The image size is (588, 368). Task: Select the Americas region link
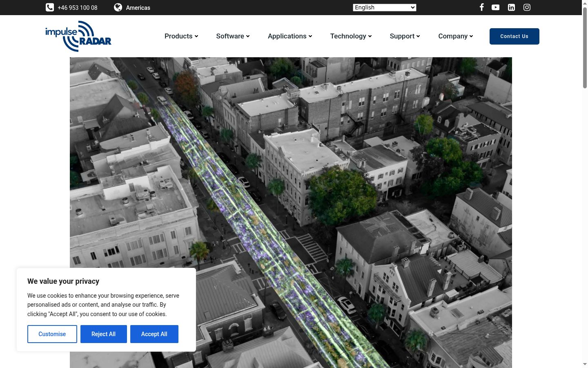138,8
